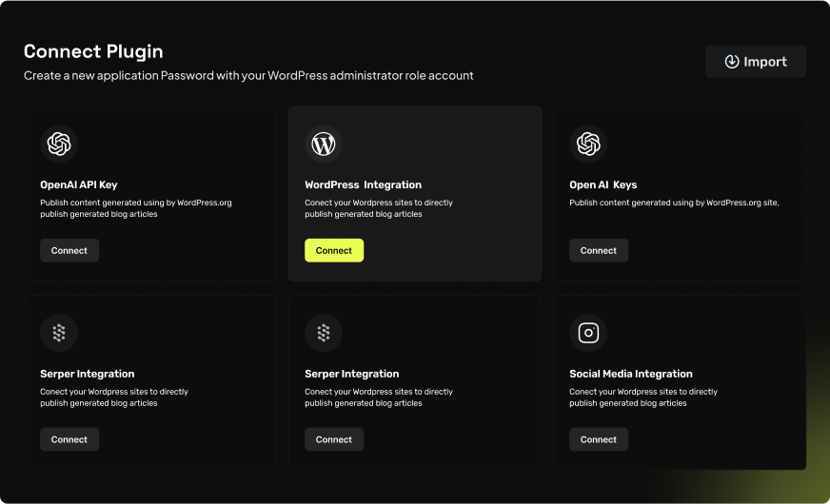The image size is (830, 504).
Task: Select the WordPress Integration card title
Action: 363,184
